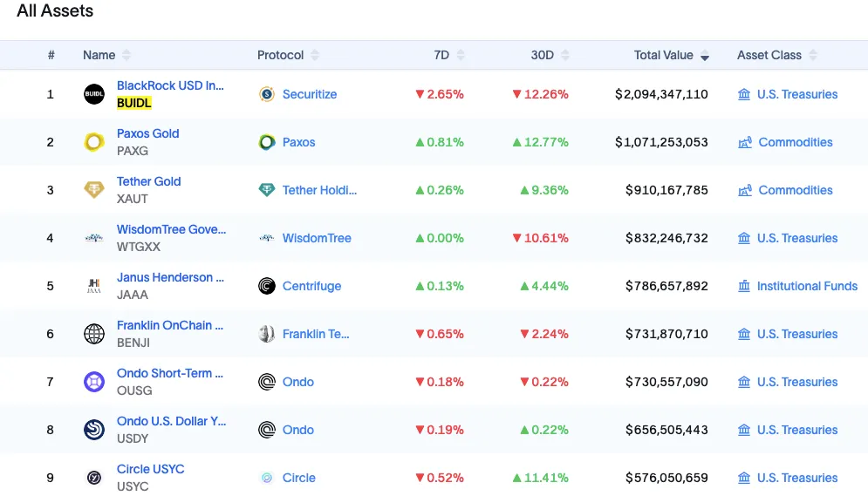Image resolution: width=868 pixels, height=496 pixels.
Task: Open BlackRock USD In... asset link
Action: tap(170, 85)
